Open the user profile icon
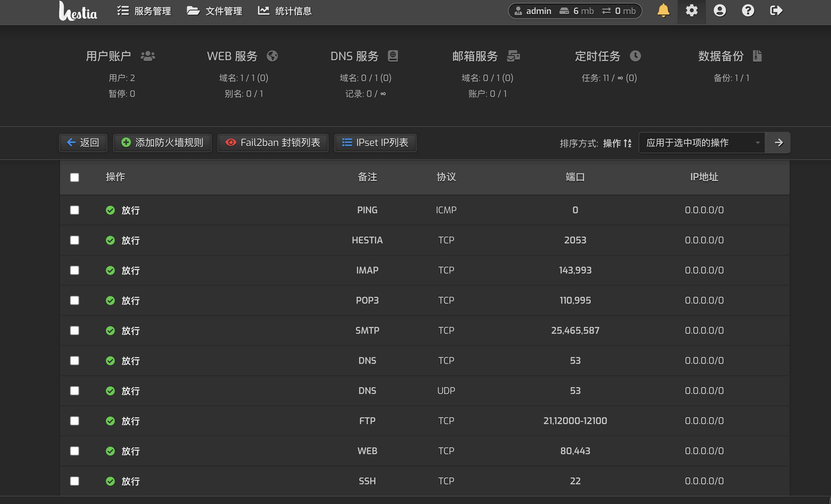 click(x=719, y=11)
